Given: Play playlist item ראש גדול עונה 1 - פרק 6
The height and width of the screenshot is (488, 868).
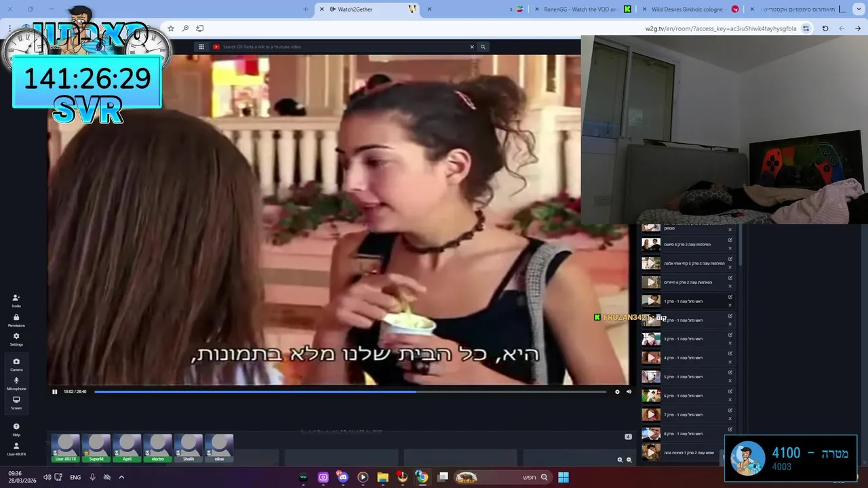Looking at the screenshot, I should 651,396.
